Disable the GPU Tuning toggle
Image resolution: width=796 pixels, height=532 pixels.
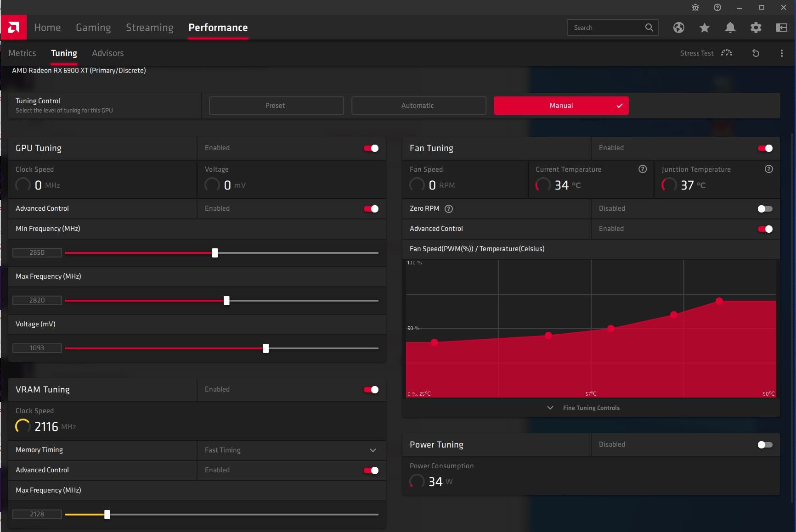(x=371, y=148)
